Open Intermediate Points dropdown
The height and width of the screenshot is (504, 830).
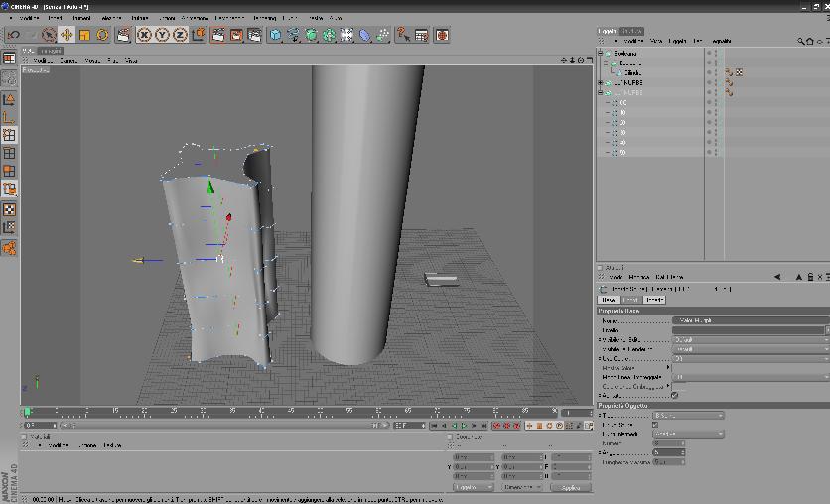(x=688, y=434)
